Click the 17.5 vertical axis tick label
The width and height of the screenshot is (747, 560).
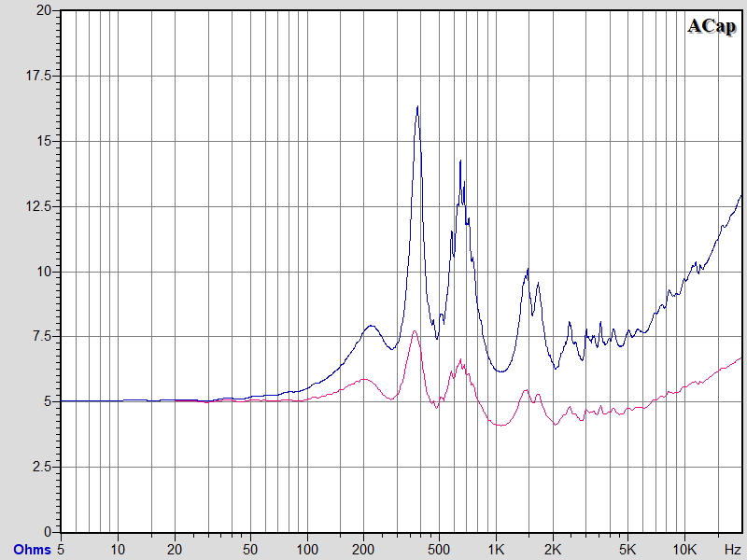pyautogui.click(x=39, y=76)
